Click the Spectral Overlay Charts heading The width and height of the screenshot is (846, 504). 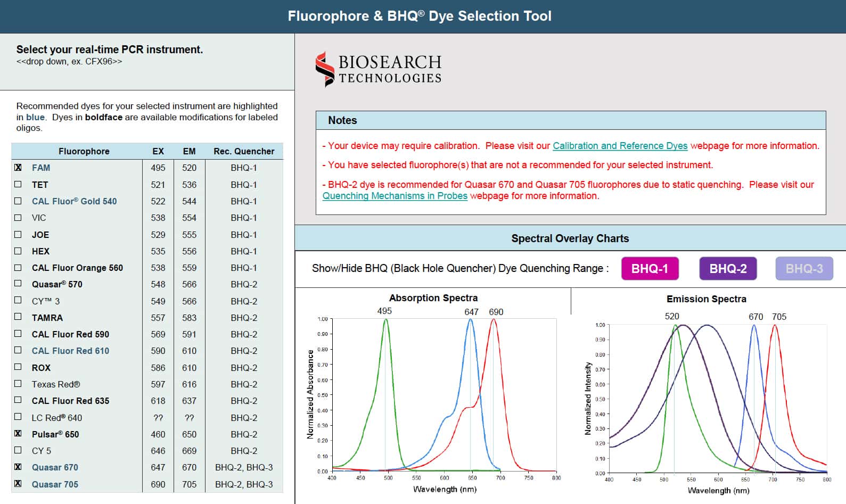(x=570, y=238)
